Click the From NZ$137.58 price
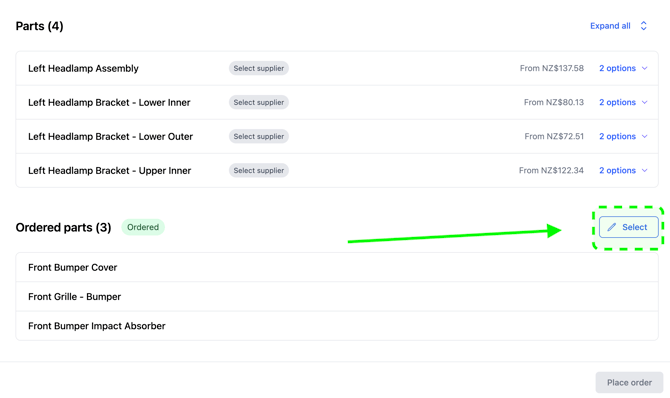The image size is (670, 398). coord(552,68)
